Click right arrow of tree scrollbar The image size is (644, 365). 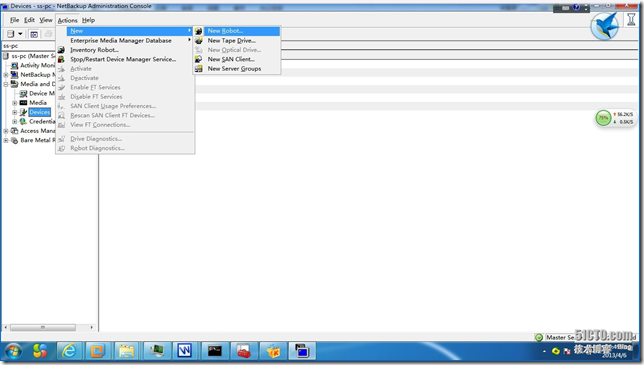point(92,327)
